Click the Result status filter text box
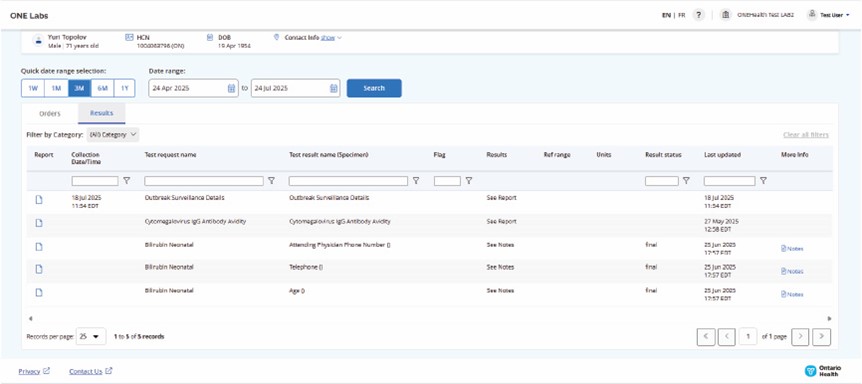 point(662,181)
